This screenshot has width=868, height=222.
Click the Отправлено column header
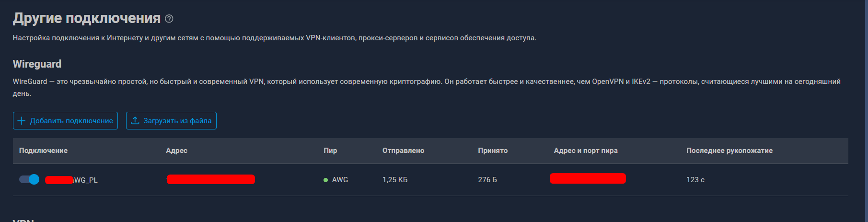click(403, 151)
